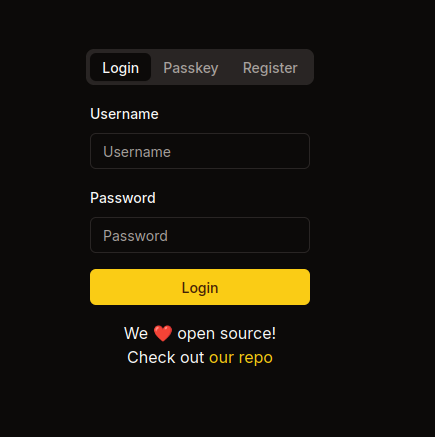Go to the account Register option
Viewport: 435px width, 437px height.
click(270, 68)
